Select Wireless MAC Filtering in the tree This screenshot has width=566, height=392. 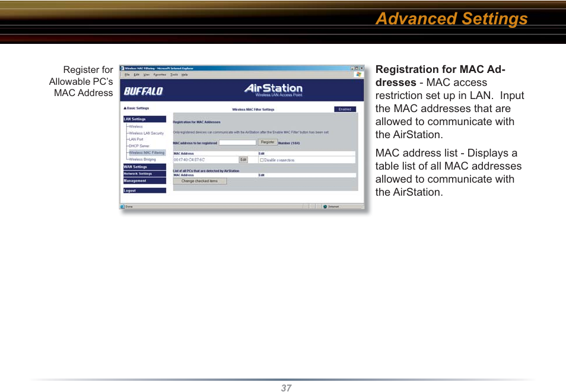pyautogui.click(x=147, y=152)
